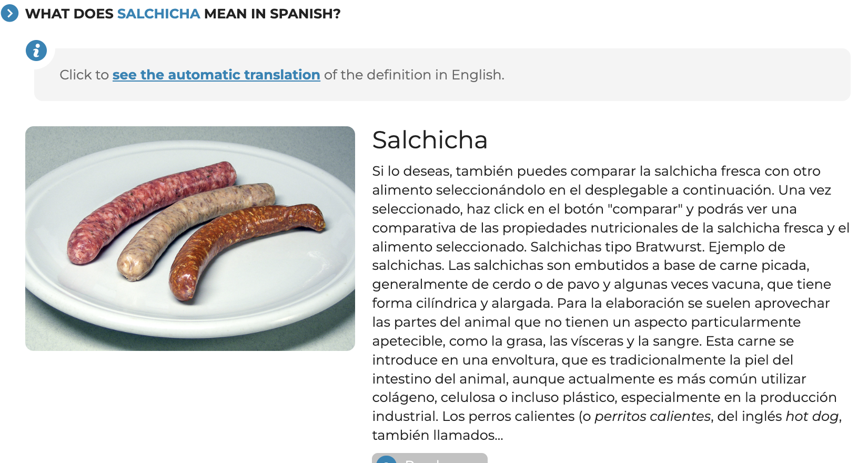
Task: Click "MEAN IN SPANISH?" in the heading
Action: 272,14
